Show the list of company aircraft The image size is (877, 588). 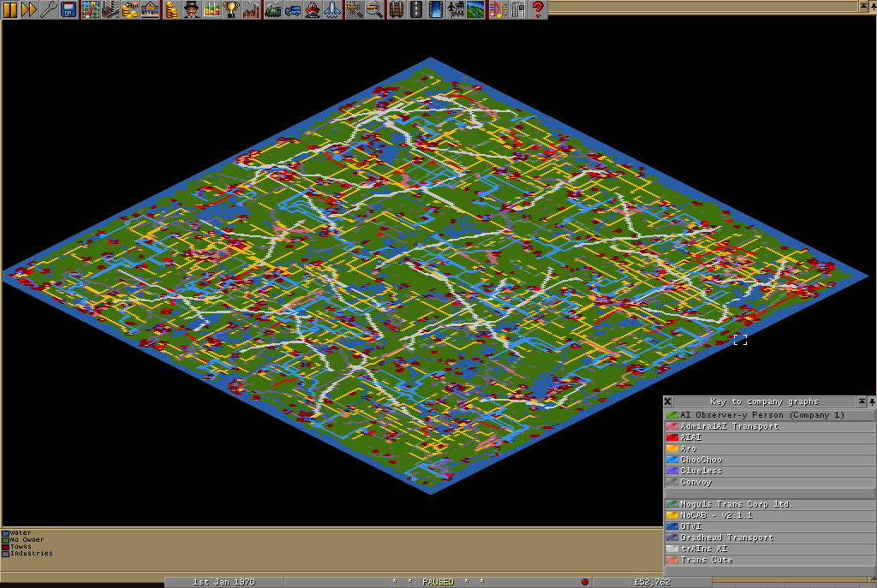331,9
